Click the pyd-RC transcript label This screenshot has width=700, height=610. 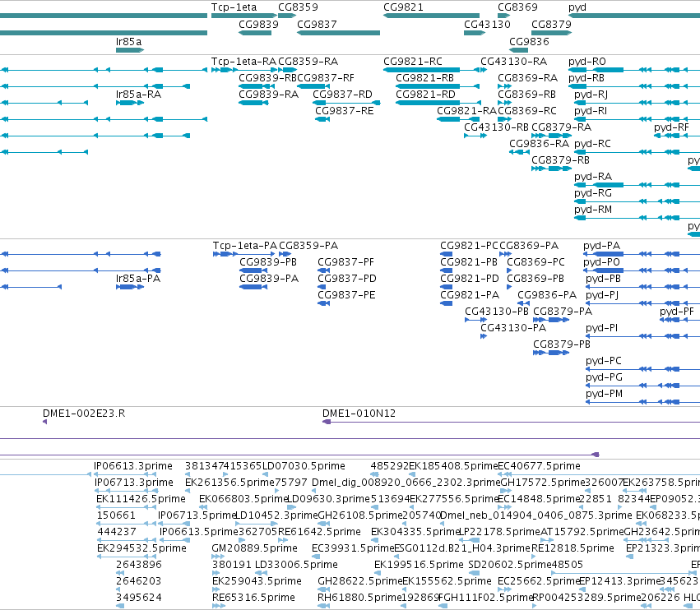[x=592, y=144]
